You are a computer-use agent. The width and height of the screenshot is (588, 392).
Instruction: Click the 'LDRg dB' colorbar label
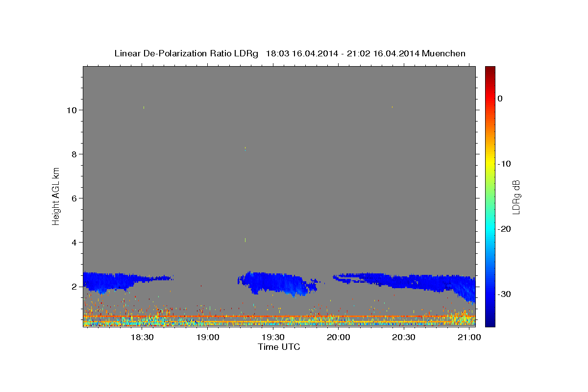516,197
